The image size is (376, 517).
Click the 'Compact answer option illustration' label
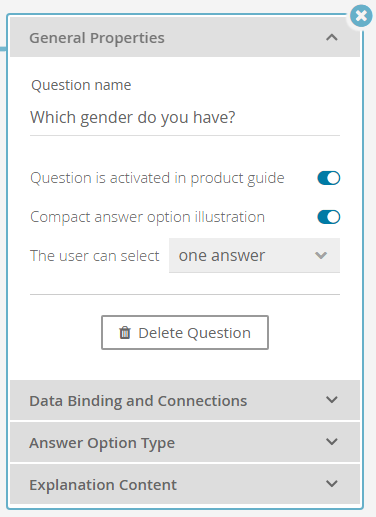[147, 217]
